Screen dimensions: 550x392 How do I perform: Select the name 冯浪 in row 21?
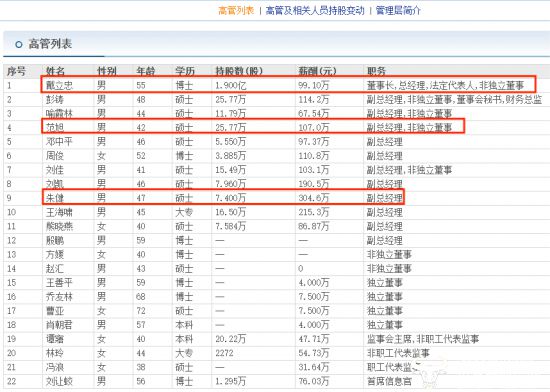55,367
